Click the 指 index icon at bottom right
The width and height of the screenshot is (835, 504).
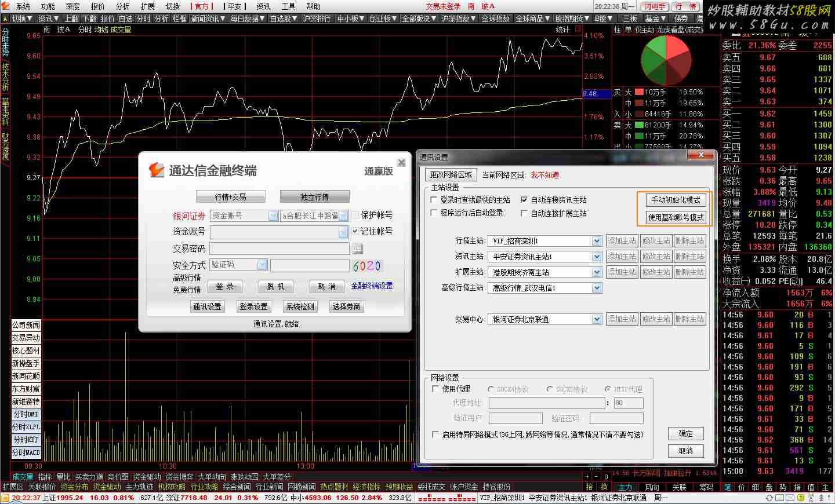(x=797, y=487)
